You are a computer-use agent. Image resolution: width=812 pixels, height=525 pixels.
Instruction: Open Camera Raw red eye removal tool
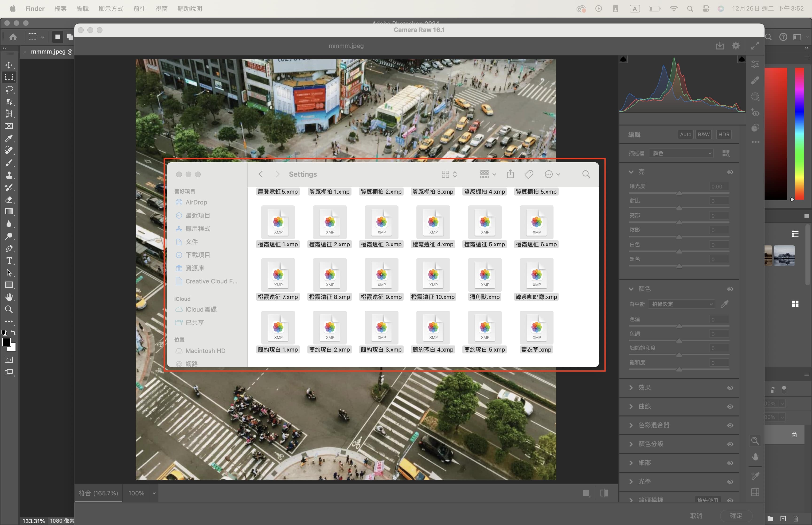755,113
